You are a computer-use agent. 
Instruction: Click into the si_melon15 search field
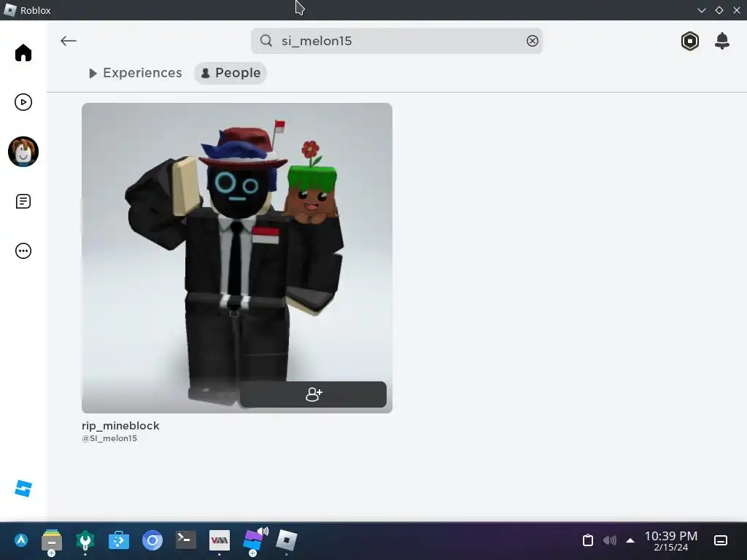tap(396, 41)
